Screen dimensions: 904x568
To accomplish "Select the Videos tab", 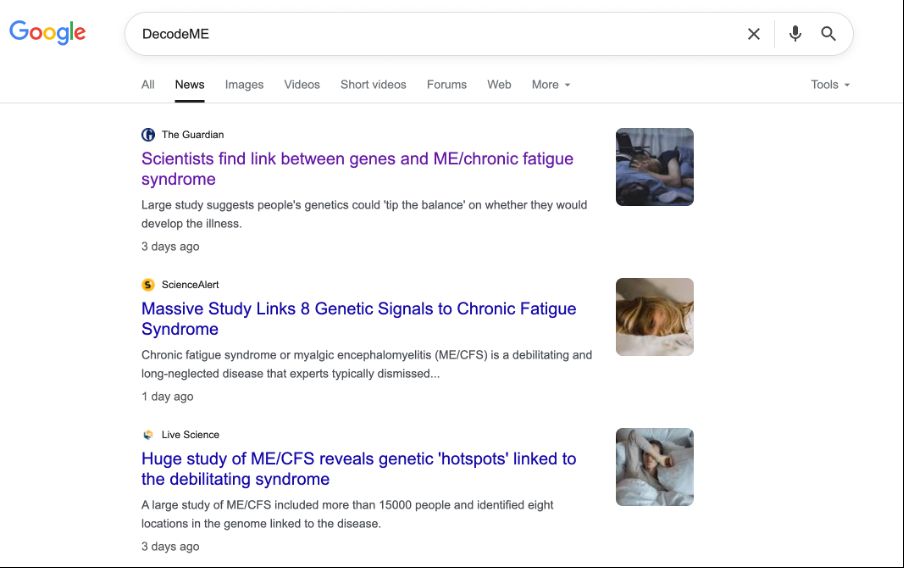I will (302, 85).
